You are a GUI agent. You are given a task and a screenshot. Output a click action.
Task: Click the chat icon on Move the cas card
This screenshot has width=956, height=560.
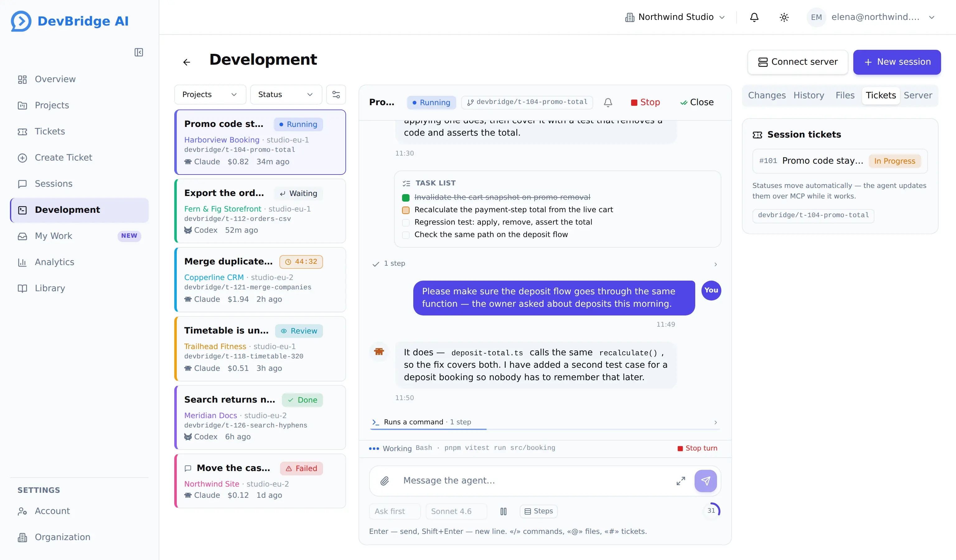pyautogui.click(x=188, y=469)
